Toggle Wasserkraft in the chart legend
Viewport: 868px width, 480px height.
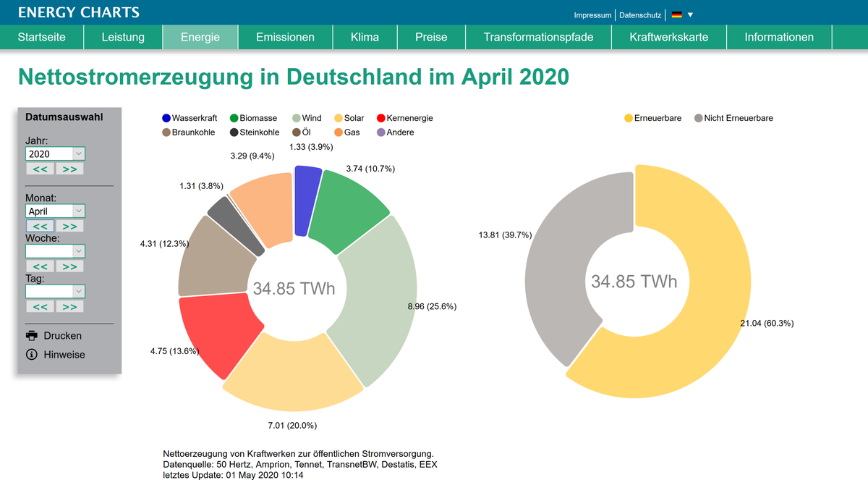pyautogui.click(x=189, y=118)
